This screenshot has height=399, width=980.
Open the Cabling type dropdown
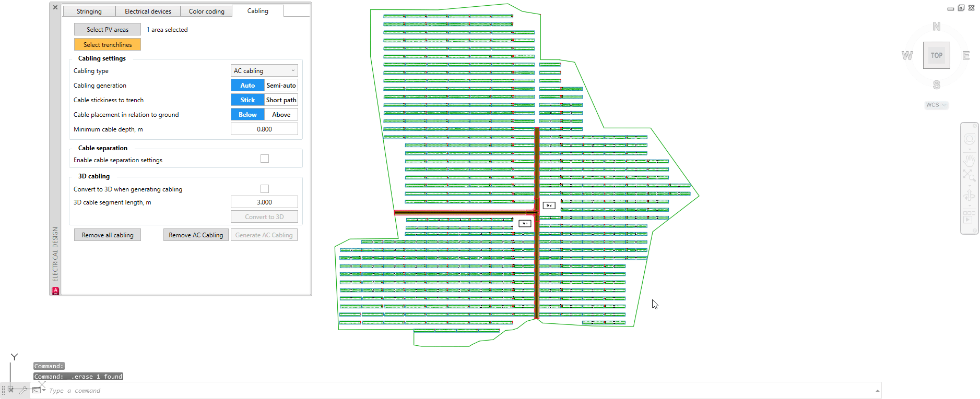pos(264,70)
